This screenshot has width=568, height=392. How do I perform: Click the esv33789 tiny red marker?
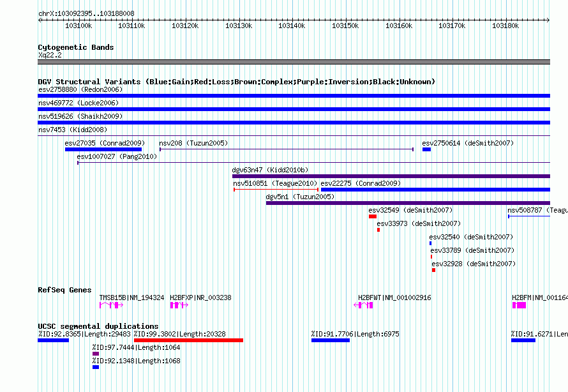point(431,257)
